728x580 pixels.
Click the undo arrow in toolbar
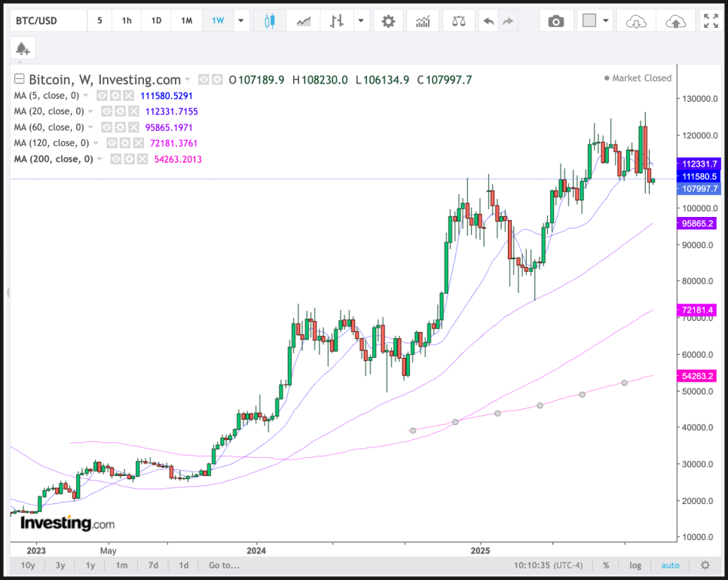point(489,21)
